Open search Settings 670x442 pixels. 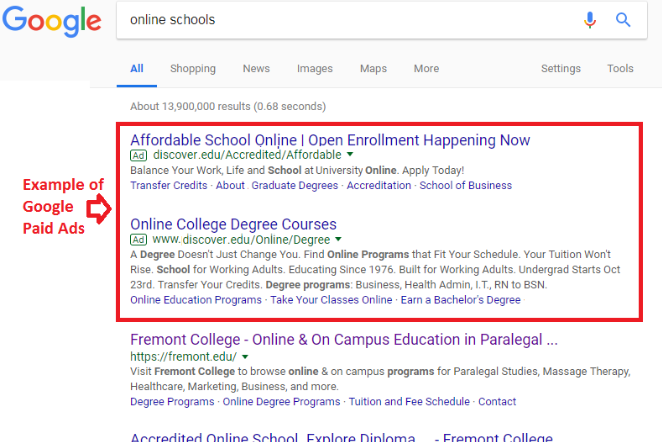561,68
